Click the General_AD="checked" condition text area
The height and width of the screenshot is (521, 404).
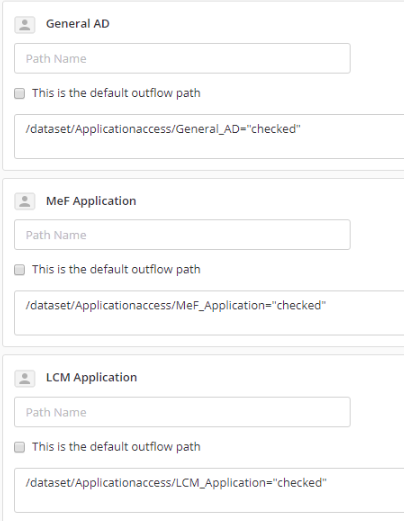[209, 136]
